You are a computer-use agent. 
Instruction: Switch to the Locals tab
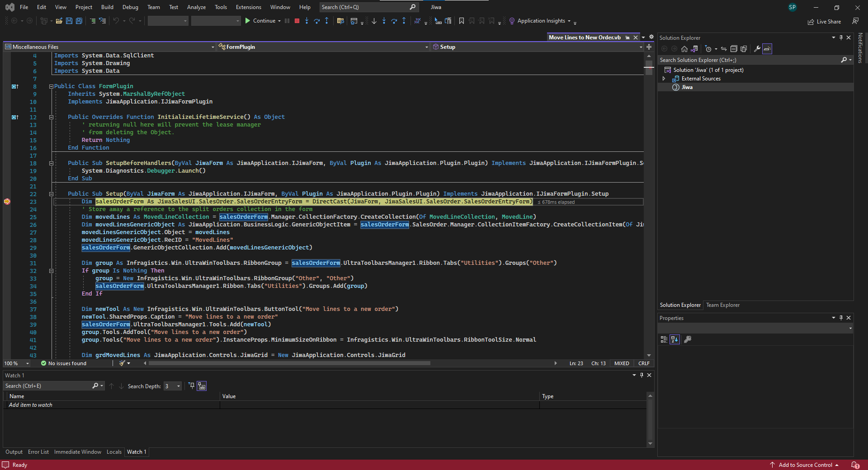coord(114,452)
